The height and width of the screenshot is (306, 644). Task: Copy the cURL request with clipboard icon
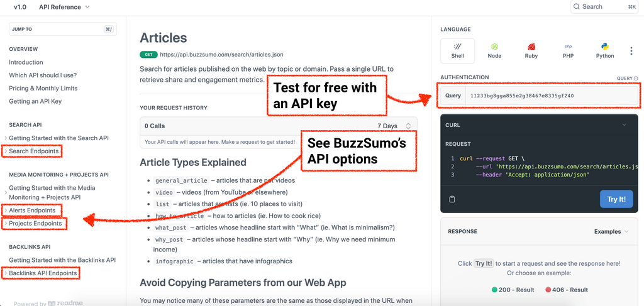[x=452, y=199]
